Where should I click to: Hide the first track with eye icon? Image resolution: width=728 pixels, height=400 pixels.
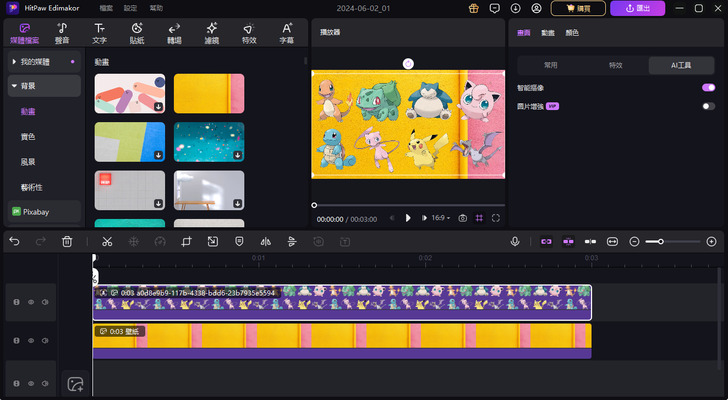(x=31, y=301)
